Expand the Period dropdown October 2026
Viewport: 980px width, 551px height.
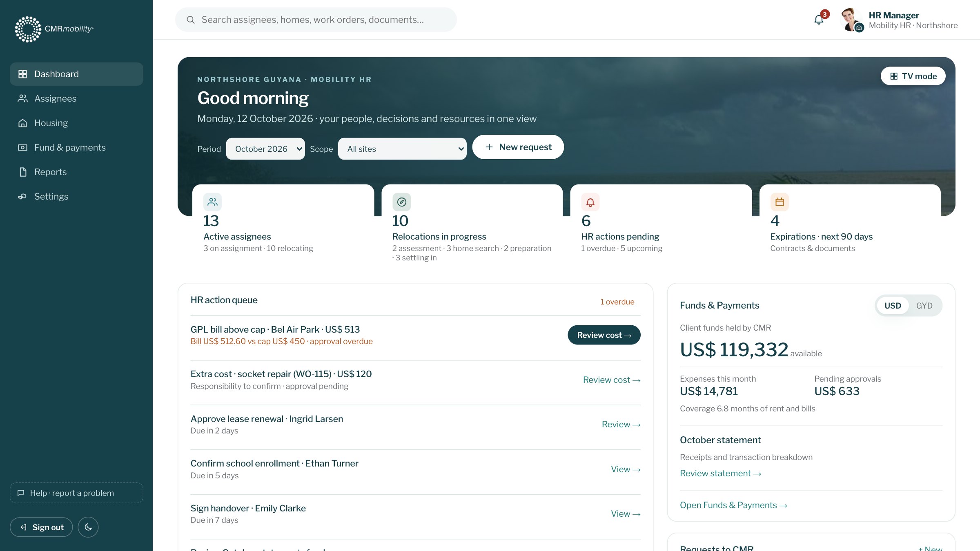point(265,149)
